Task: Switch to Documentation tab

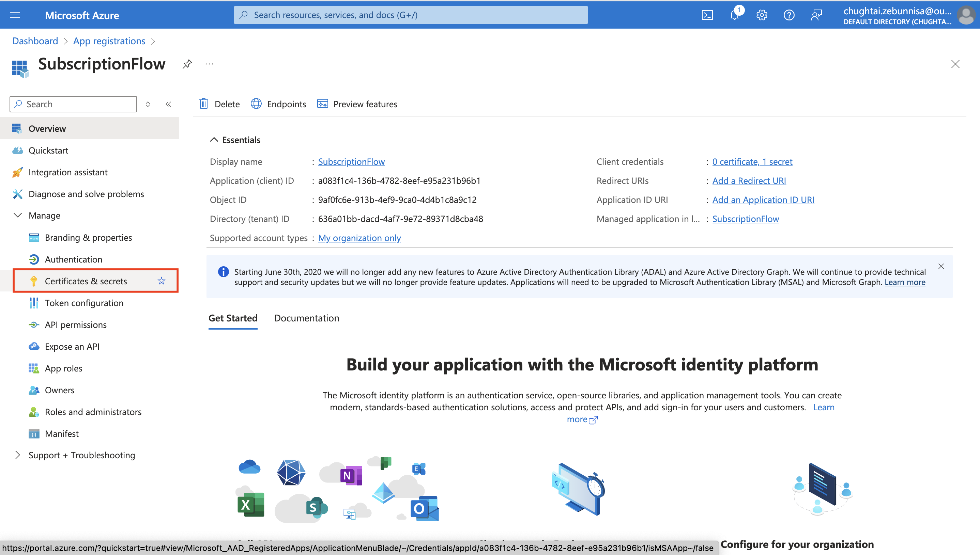Action: pos(306,318)
